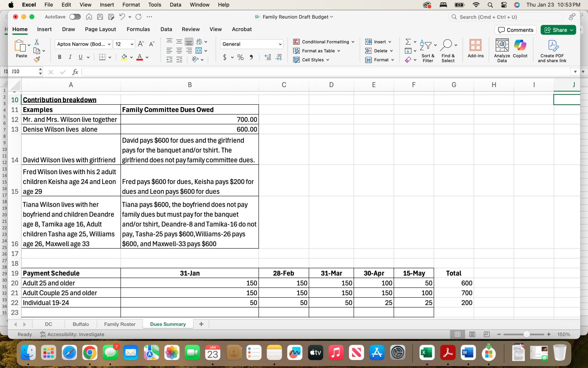The image size is (588, 368).
Task: Switch to the Buffalo sheet tab
Action: [81, 324]
